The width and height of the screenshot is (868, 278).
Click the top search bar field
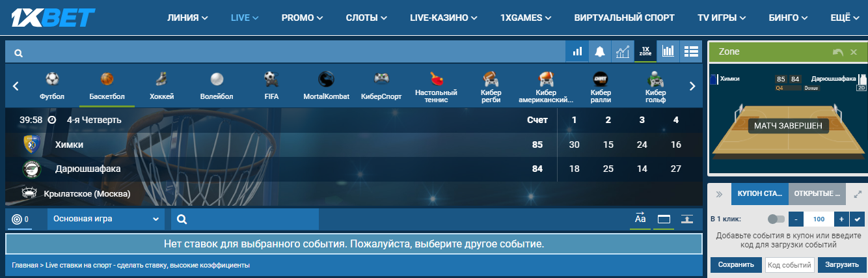(x=285, y=51)
